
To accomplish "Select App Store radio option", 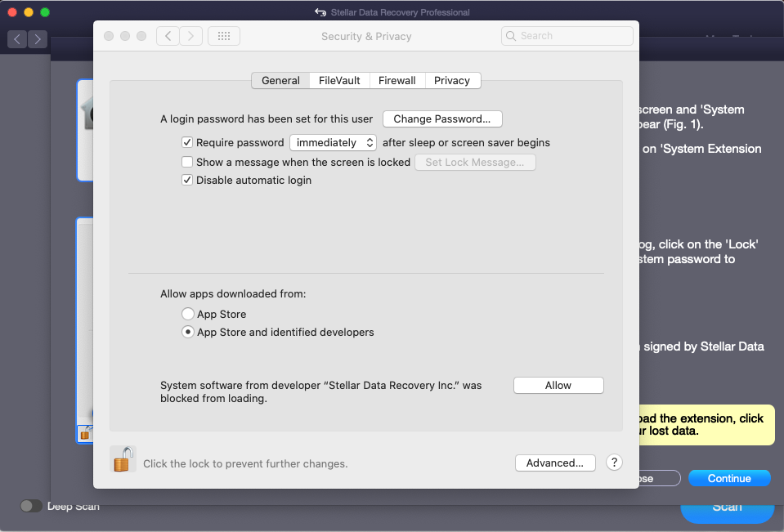I will click(x=188, y=314).
